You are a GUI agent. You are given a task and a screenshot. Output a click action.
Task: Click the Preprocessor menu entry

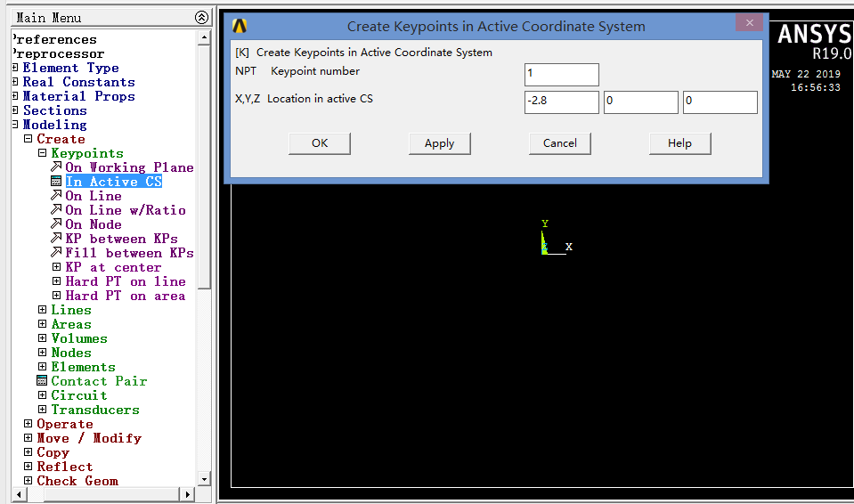click(58, 54)
